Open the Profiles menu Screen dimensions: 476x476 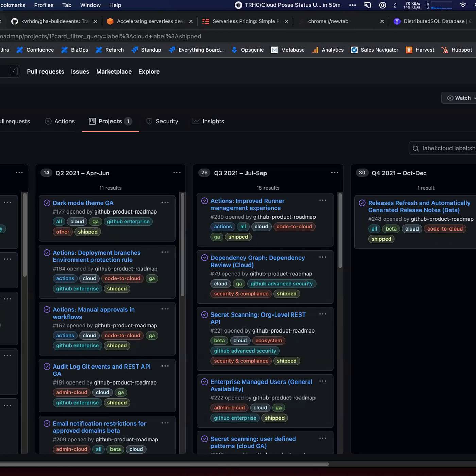44,5
